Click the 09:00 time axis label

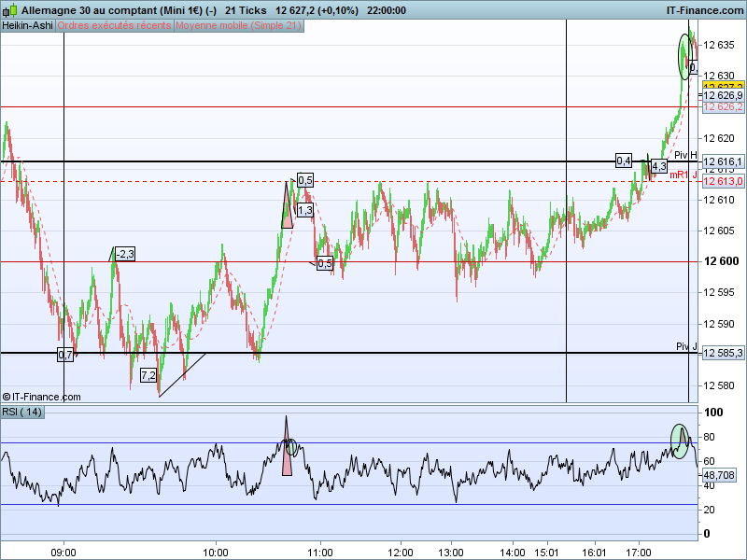click(x=63, y=553)
